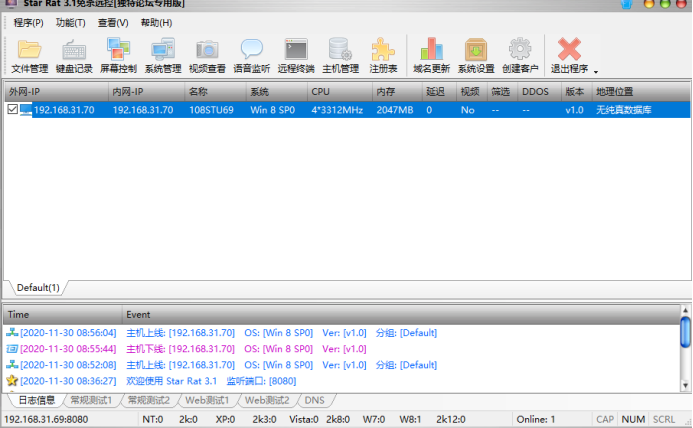Sort by the 系统 column header

277,92
